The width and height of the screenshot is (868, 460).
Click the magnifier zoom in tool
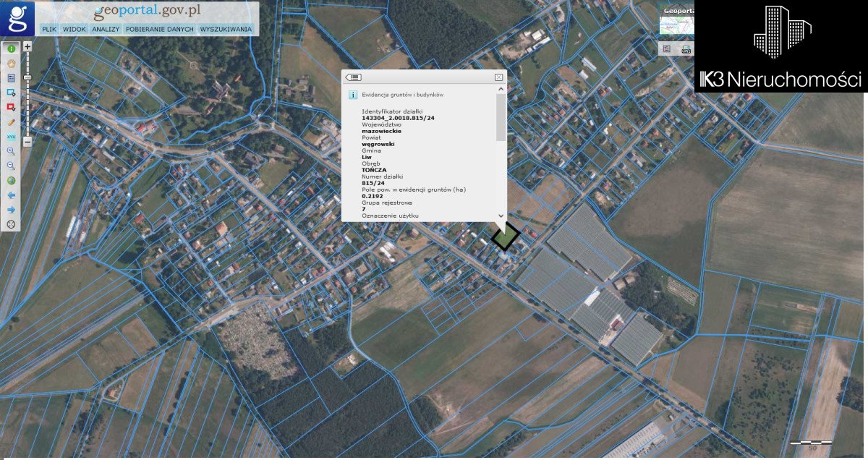coord(12,151)
